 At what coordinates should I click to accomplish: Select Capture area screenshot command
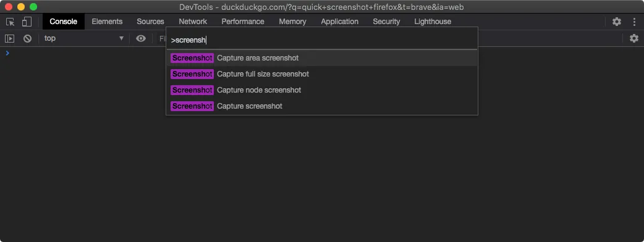321,58
